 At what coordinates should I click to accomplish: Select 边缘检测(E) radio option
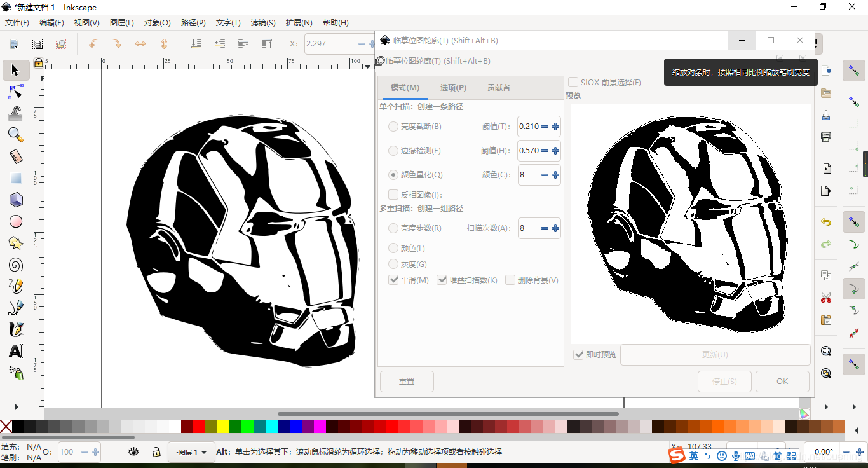coord(393,151)
